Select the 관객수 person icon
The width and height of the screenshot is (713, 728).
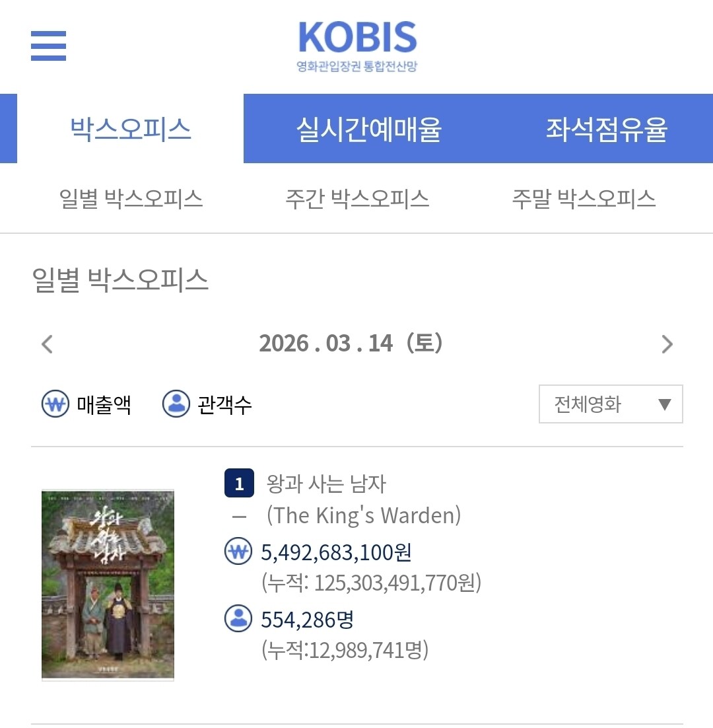click(176, 404)
